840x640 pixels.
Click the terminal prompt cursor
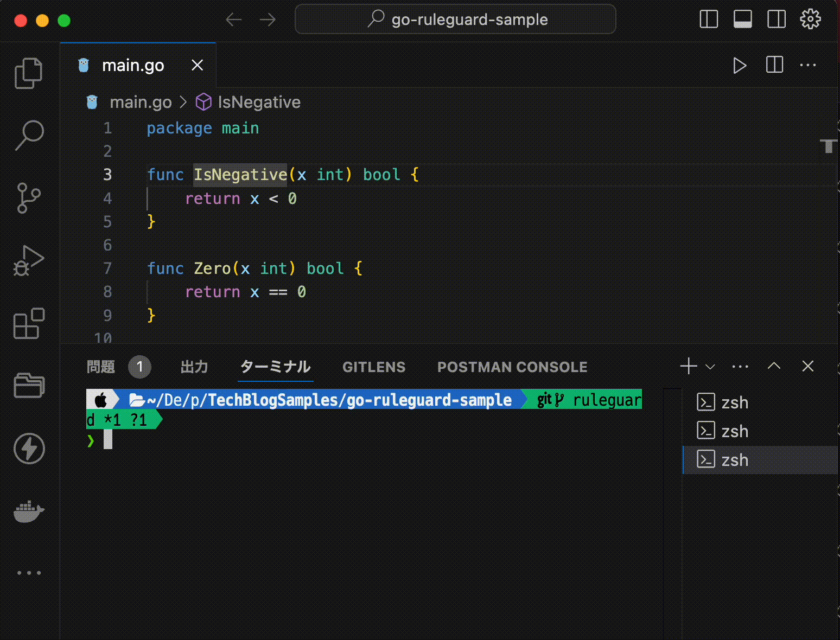point(108,440)
